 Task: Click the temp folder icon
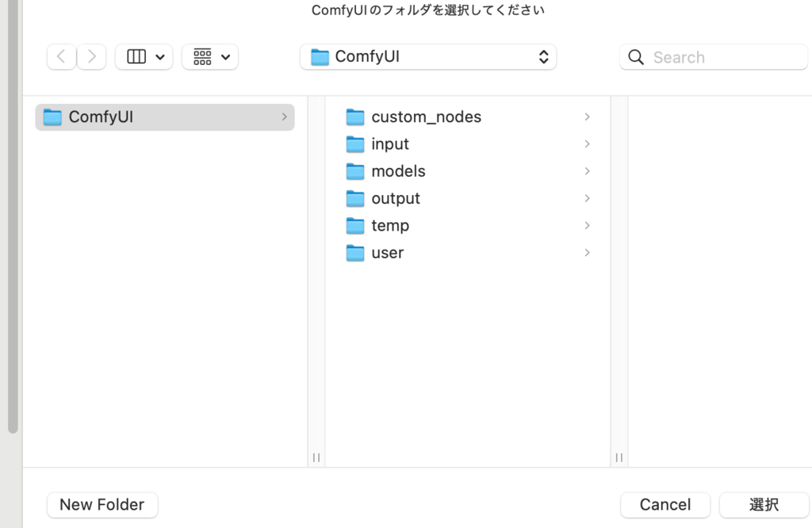pos(355,226)
